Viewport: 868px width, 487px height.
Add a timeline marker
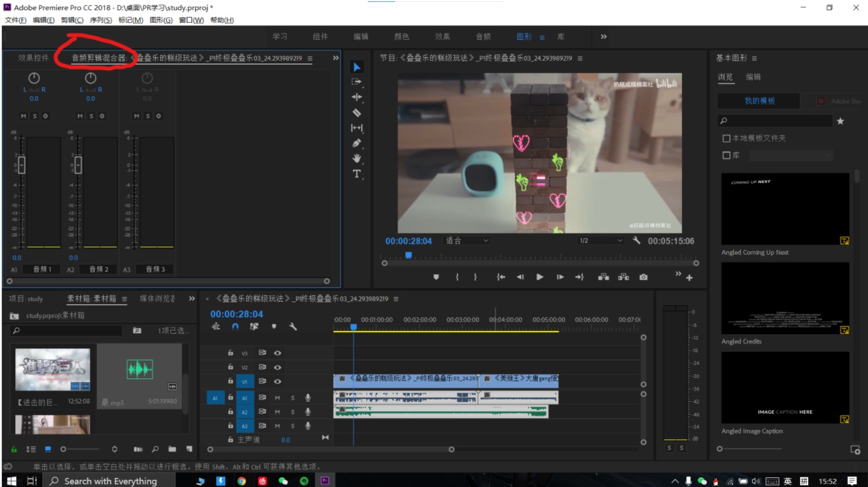pos(274,326)
